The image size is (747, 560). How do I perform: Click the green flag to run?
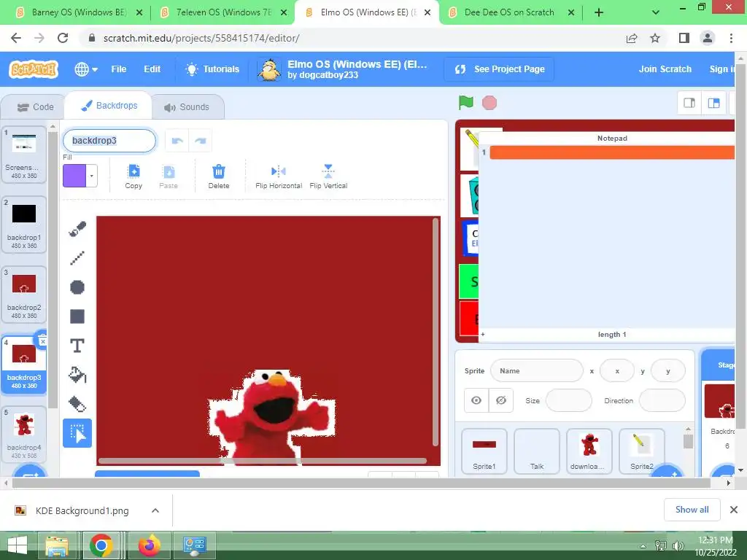[x=466, y=102]
